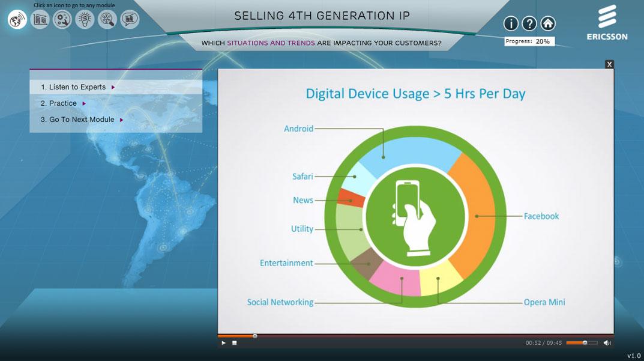Open the gears and wrench module icon
This screenshot has width=644, height=361.
[62, 19]
